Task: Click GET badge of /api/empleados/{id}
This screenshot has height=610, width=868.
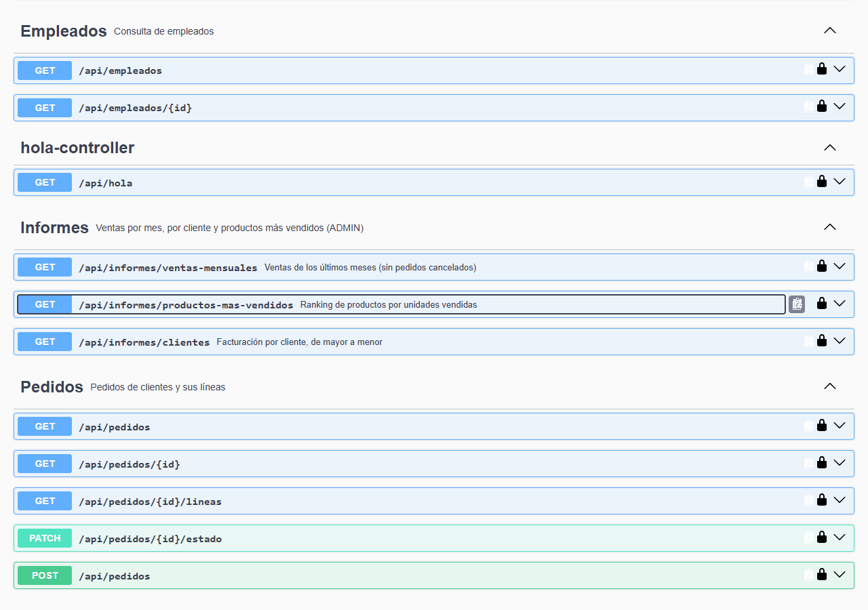Action: [45, 108]
